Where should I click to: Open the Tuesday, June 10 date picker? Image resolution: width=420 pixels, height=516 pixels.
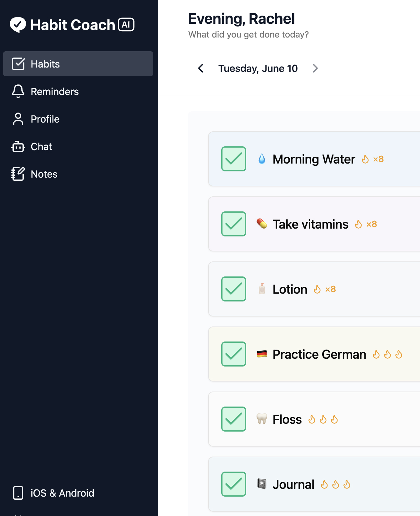(258, 68)
